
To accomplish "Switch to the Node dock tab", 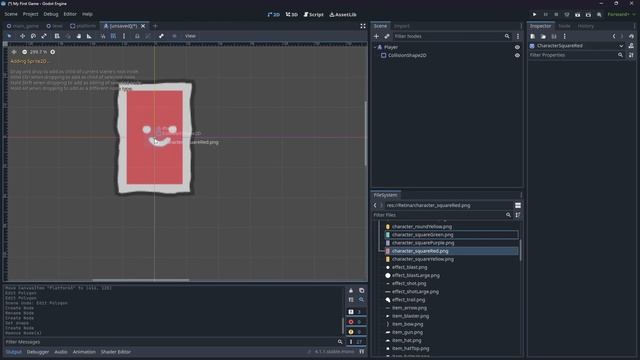I will [564, 26].
